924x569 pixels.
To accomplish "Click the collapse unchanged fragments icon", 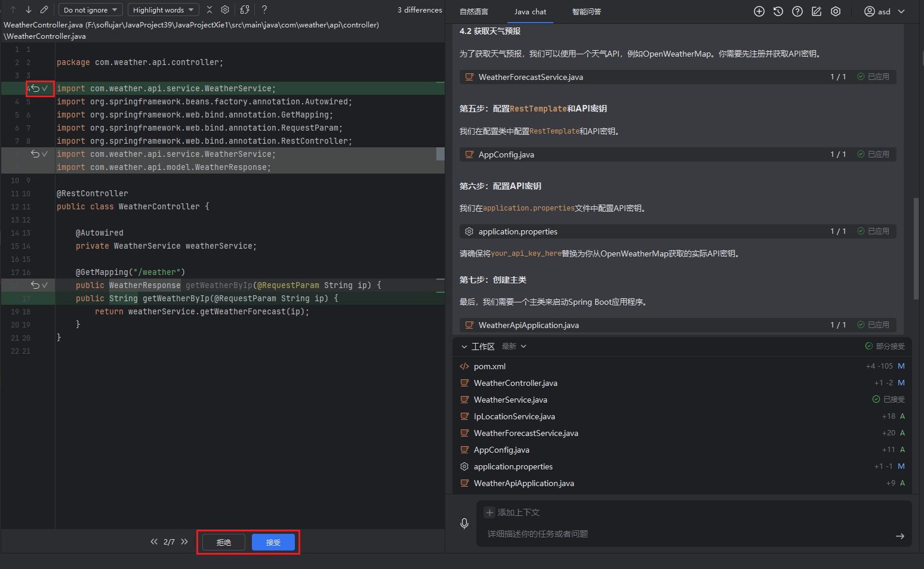I will click(210, 10).
